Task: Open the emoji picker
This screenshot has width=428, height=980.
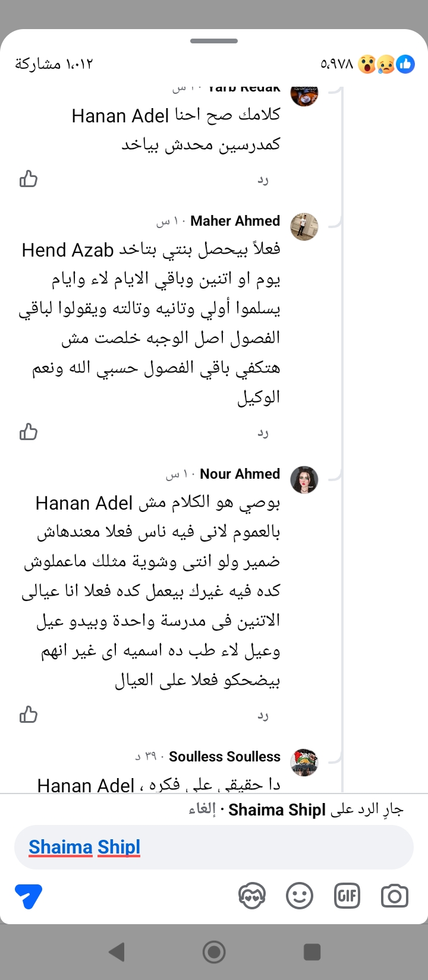Action: coord(300,896)
